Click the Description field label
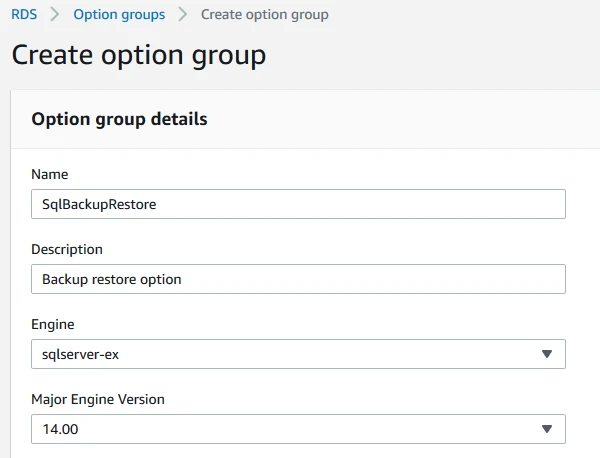This screenshot has height=458, width=600. tap(67, 249)
